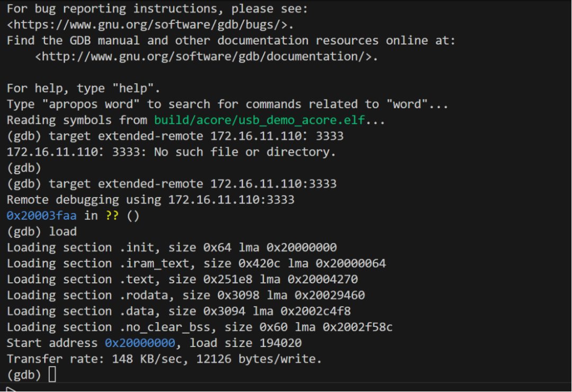Click the Loading section .init line
Image resolution: width=572 pixels, height=392 pixels.
point(172,247)
